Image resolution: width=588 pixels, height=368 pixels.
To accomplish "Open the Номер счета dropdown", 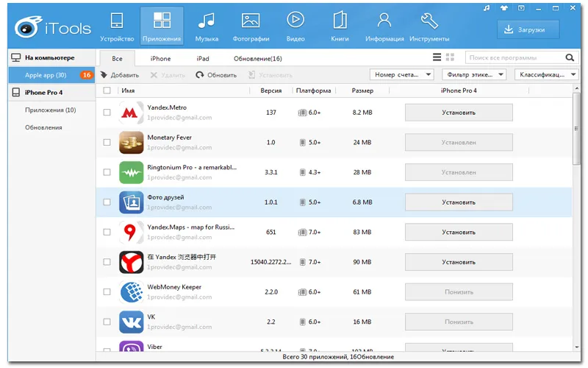I will [401, 75].
